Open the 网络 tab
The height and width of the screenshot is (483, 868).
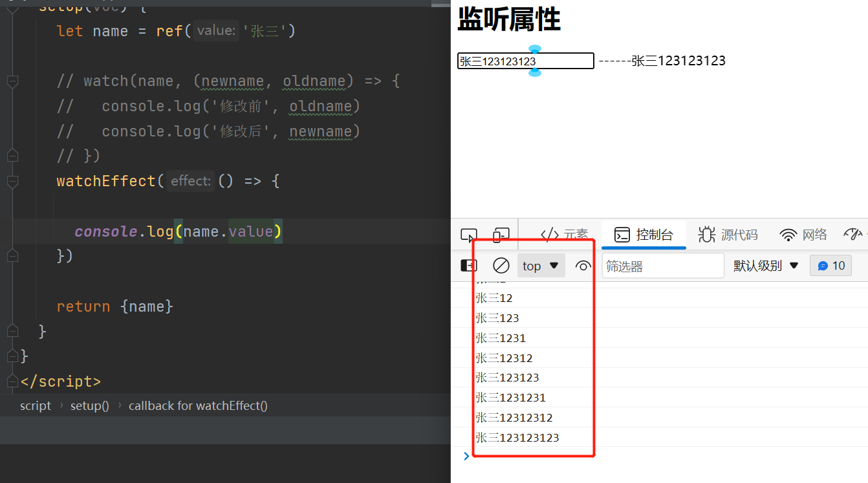(x=804, y=235)
